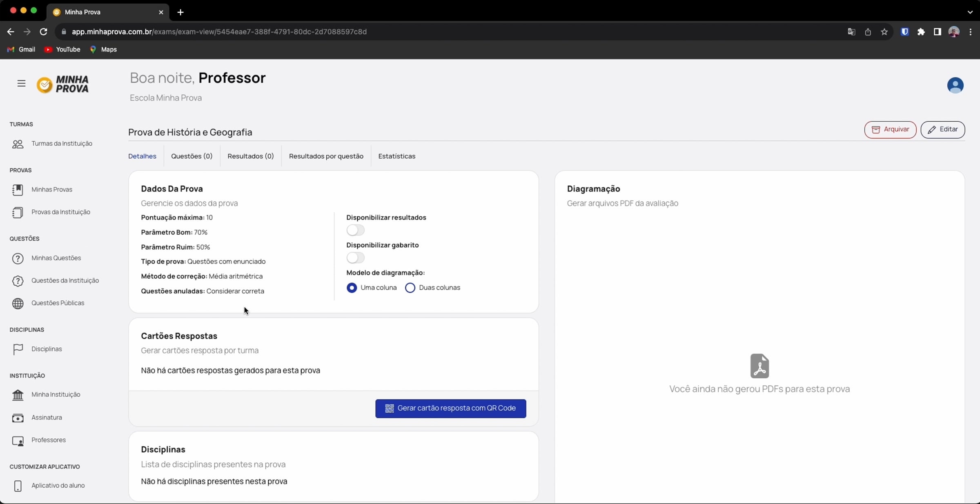Open Disciplinas flag icon
The image size is (980, 504).
click(18, 349)
